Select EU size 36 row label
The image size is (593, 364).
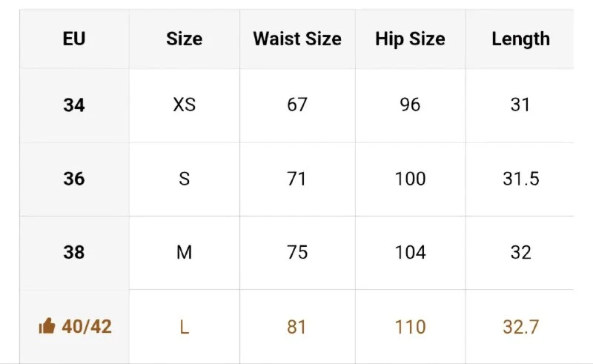coord(74,179)
